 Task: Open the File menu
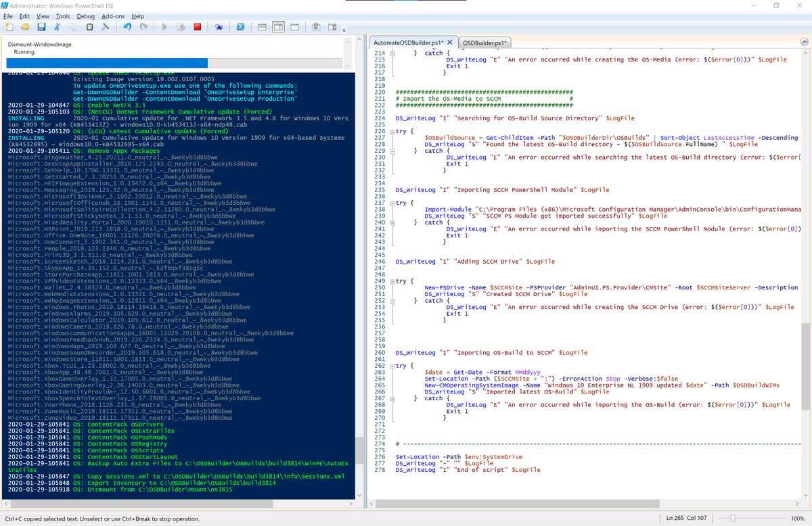7,16
